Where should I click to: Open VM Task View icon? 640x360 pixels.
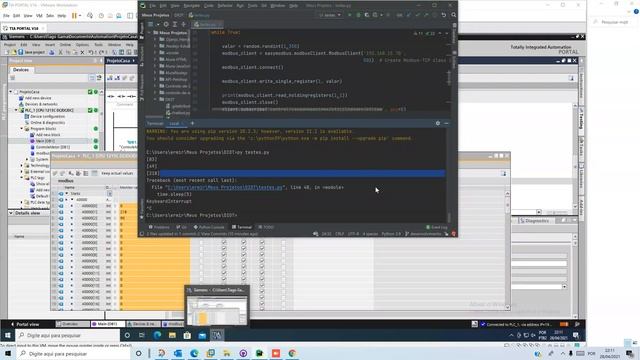click(x=142, y=335)
